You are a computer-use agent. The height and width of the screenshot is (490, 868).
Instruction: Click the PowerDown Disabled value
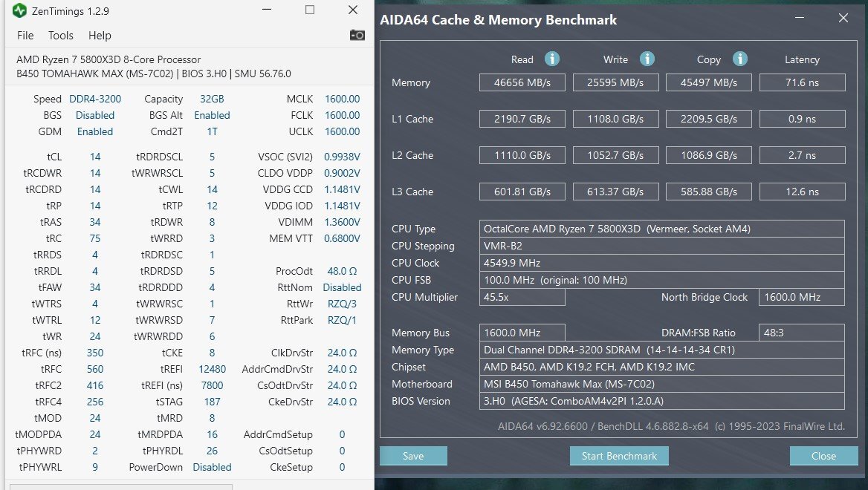click(x=212, y=467)
